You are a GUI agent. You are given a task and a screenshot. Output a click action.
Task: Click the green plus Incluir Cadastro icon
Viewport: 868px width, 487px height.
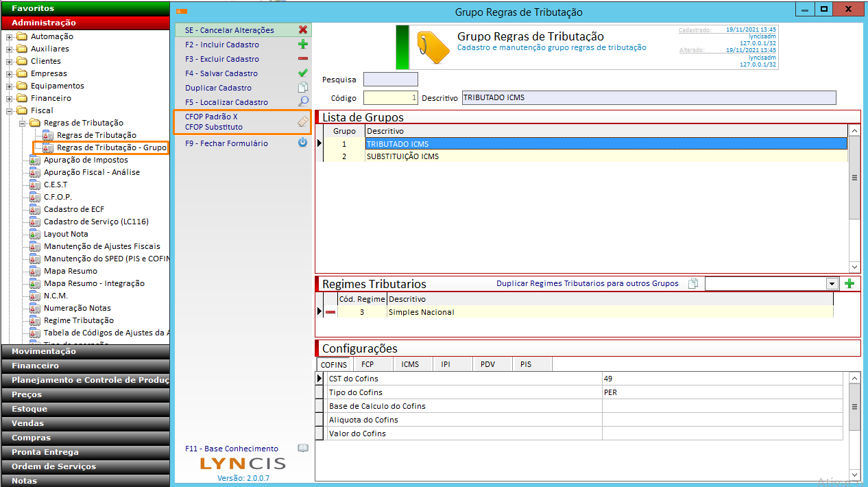[302, 45]
